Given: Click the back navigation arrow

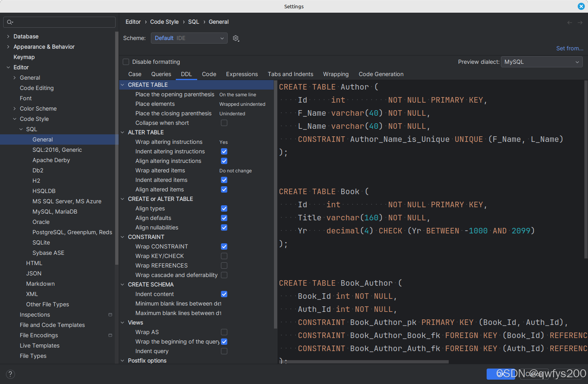Looking at the screenshot, I should click(570, 23).
